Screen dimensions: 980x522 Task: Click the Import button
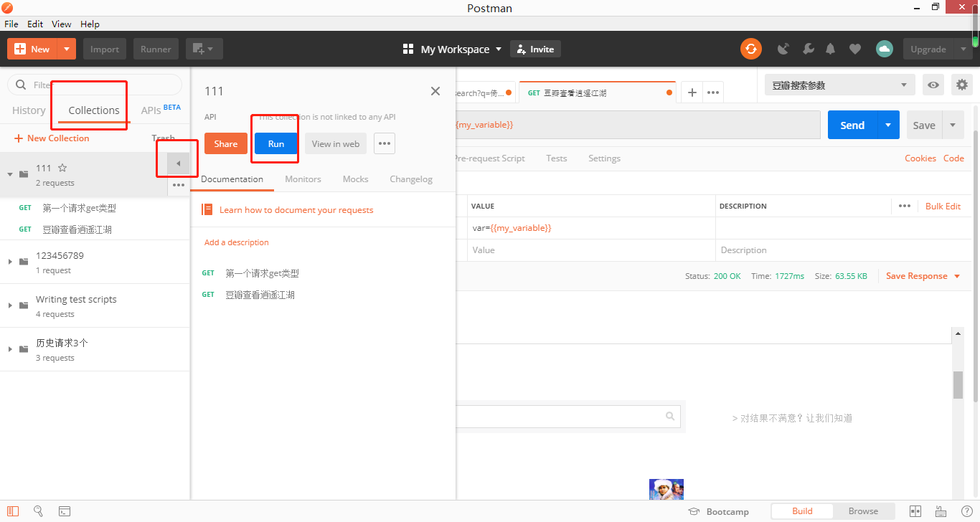pos(105,49)
